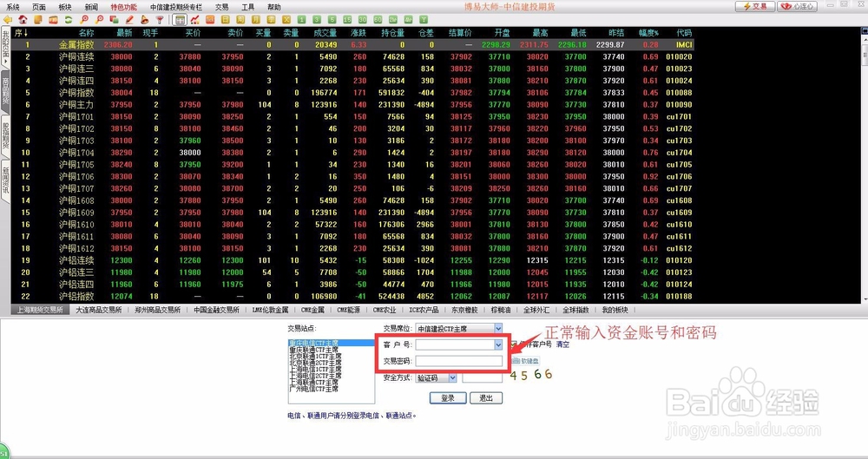868x459 pixels.
Task: Focus the verification code input field
Action: point(482,377)
